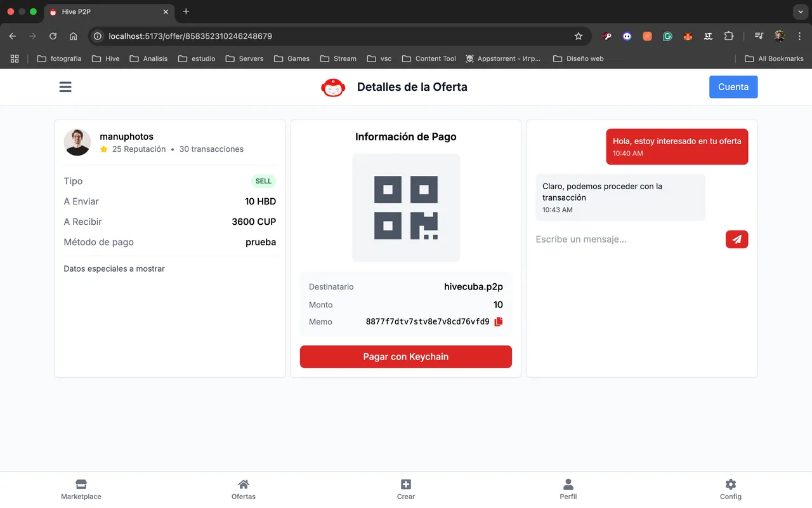Click Pagar con Keychain button

[x=406, y=357]
